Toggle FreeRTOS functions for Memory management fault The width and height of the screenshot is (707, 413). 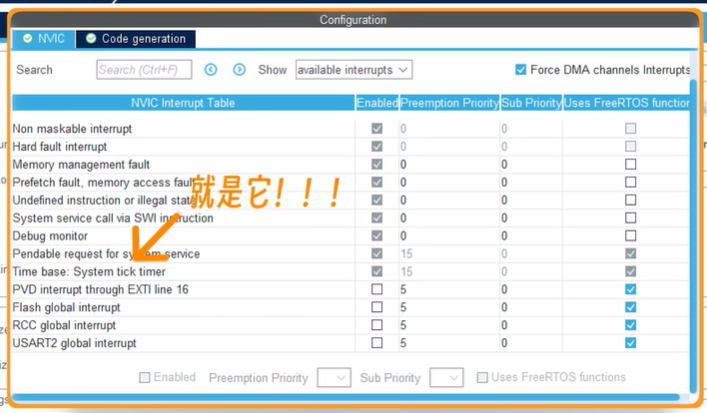630,164
